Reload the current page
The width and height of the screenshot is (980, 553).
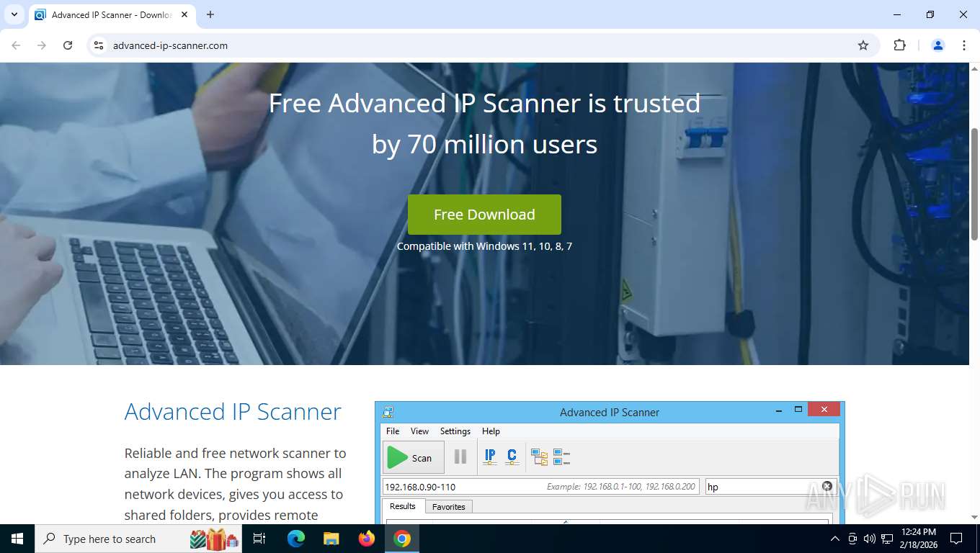click(x=68, y=45)
